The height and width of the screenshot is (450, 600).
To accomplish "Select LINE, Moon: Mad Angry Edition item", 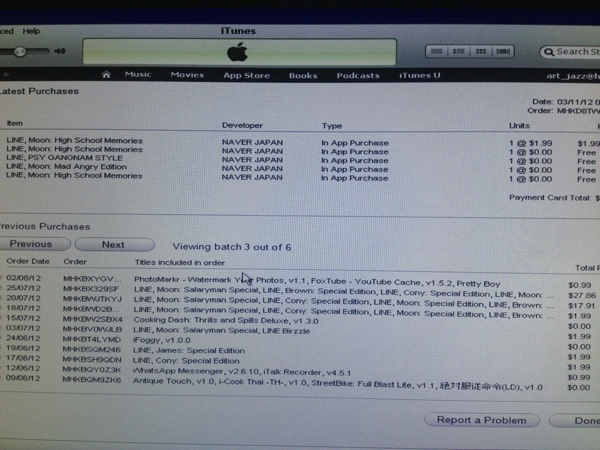I will [x=66, y=167].
